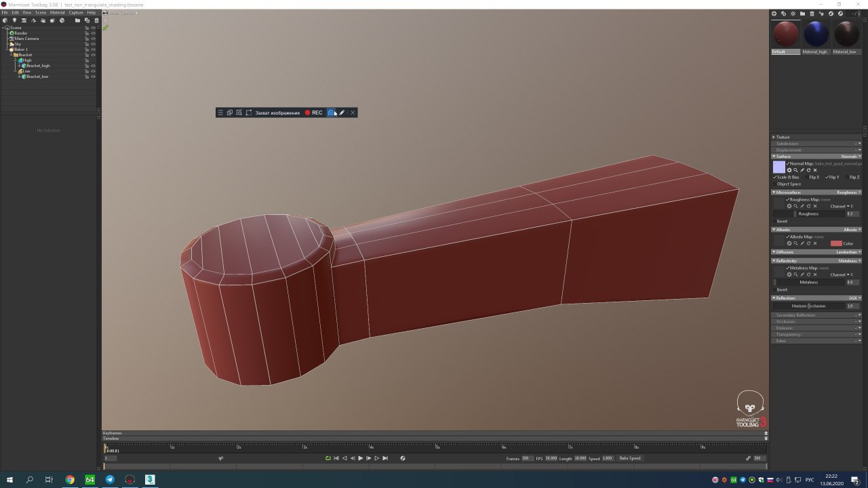The image size is (868, 488).
Task: Open Main Camera viewport dropdown
Action: (122, 13)
